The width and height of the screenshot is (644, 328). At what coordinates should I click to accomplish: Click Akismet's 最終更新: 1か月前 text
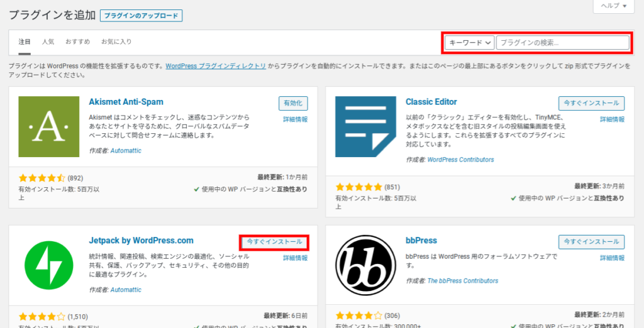282,177
